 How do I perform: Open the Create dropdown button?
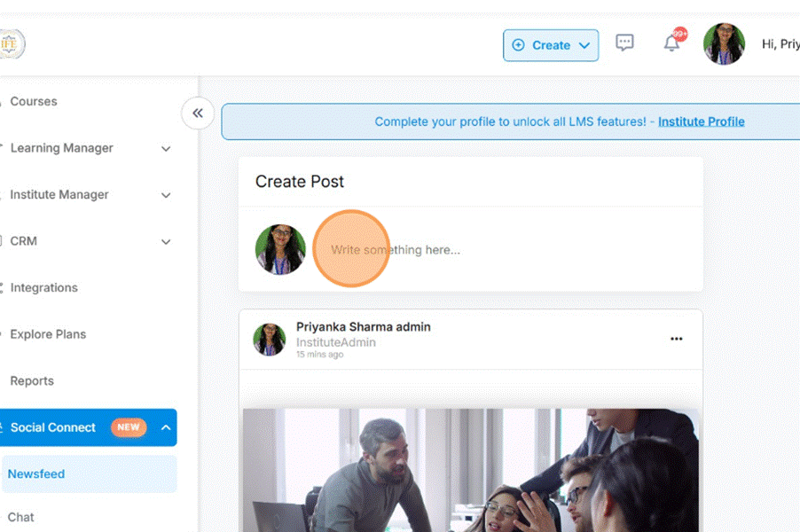click(551, 45)
